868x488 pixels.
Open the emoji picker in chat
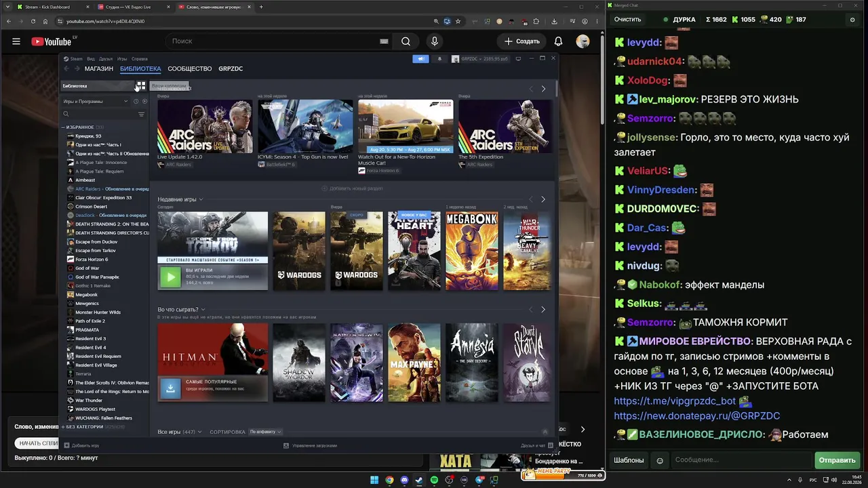point(660,460)
